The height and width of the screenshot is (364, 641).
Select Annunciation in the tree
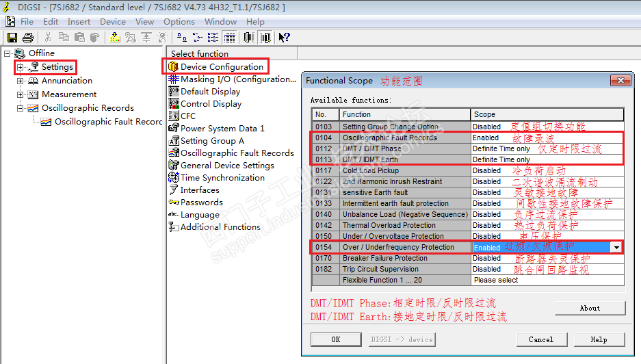pos(66,81)
